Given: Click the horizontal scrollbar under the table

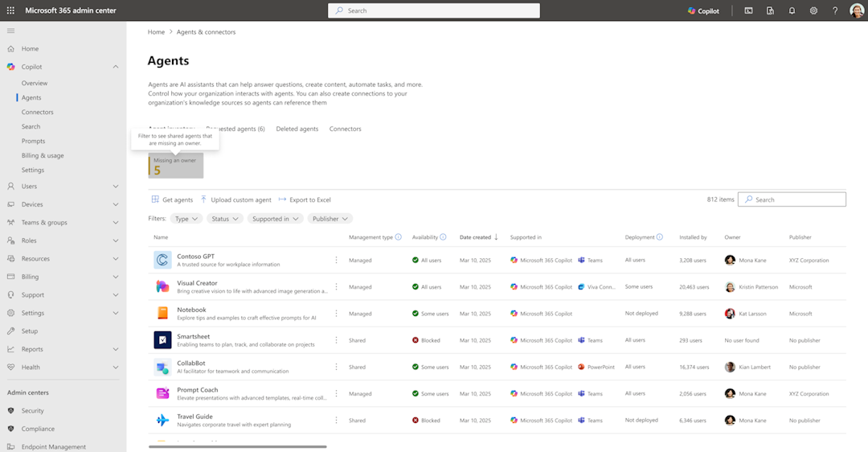Looking at the screenshot, I should pos(237,446).
